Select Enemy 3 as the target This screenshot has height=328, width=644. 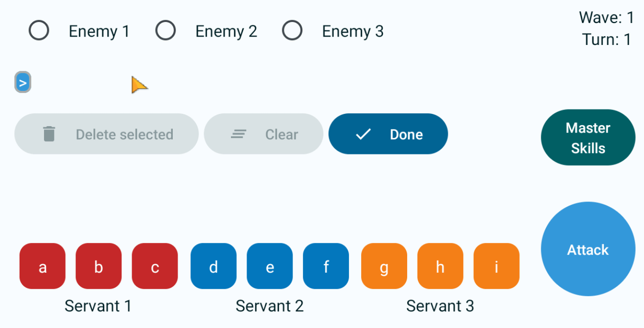(x=292, y=30)
